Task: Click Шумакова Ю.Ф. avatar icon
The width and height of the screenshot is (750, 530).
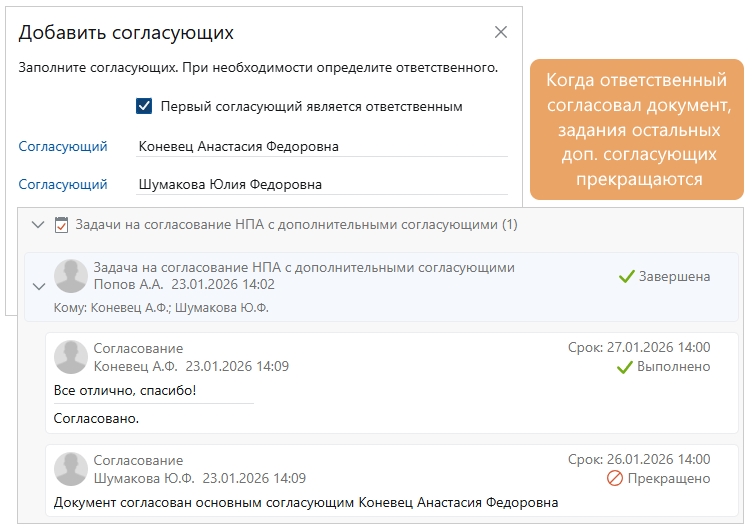Action: 70,469
